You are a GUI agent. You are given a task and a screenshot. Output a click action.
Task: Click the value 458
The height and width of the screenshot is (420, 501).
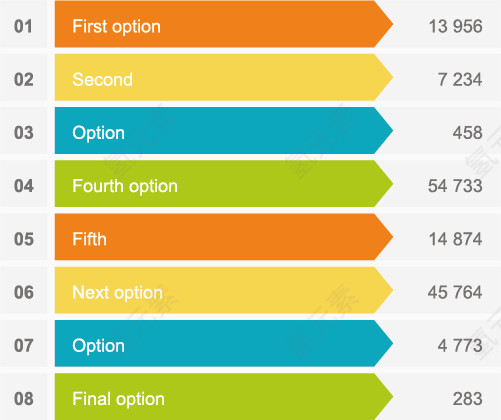467,133
